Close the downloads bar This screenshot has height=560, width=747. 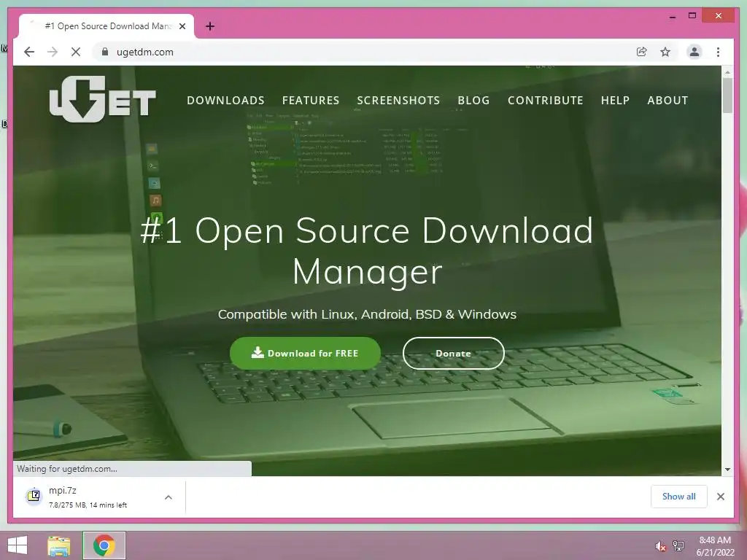click(720, 497)
